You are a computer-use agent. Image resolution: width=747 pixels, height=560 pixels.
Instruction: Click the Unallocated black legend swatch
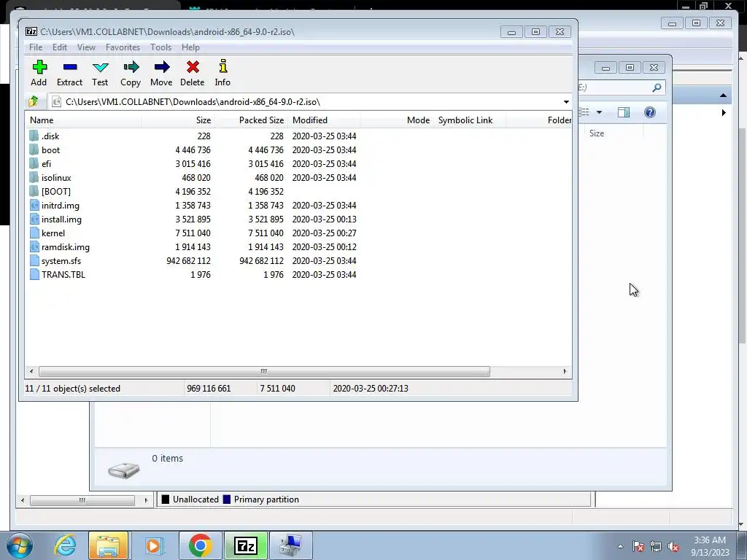pos(166,499)
